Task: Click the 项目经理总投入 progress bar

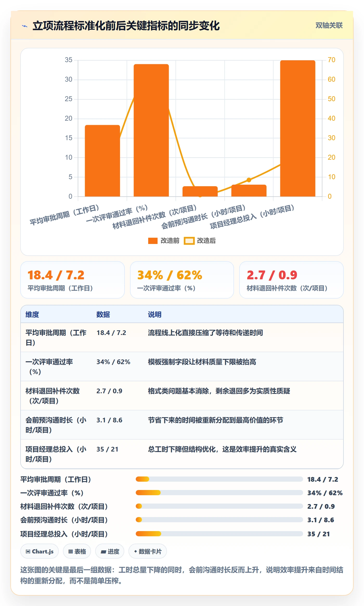Action: [219, 534]
